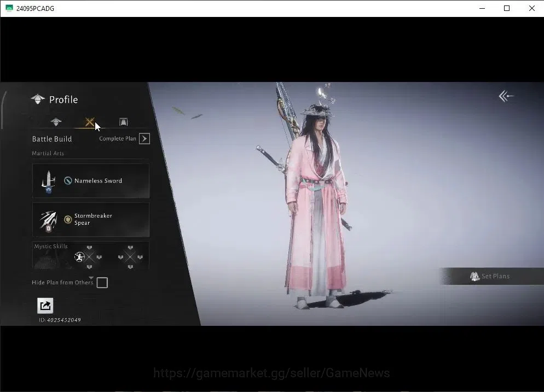Select the Nameless Sword name text
544x392 pixels.
[98, 180]
